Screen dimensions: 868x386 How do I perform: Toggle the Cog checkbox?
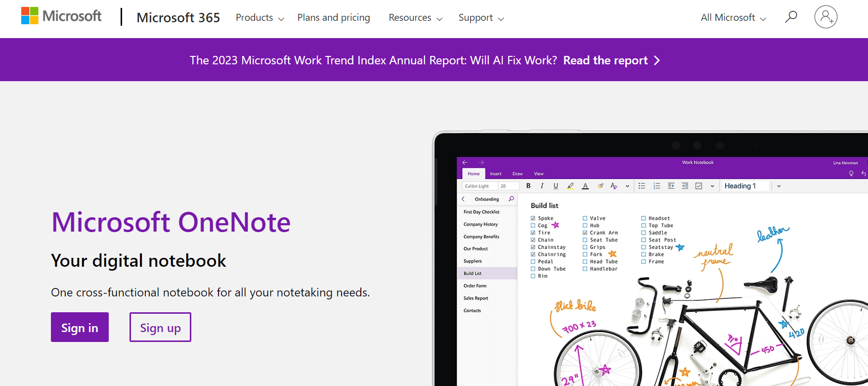(x=533, y=226)
